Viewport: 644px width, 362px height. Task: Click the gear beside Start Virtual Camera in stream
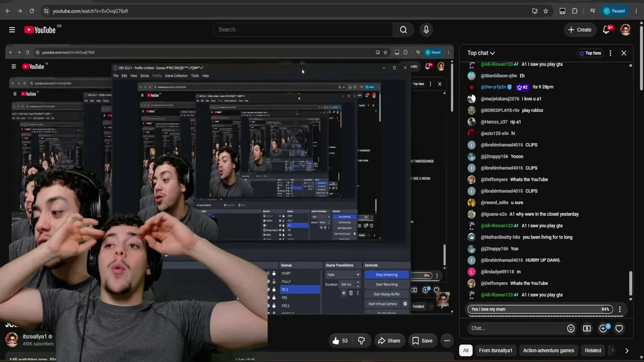(405, 304)
